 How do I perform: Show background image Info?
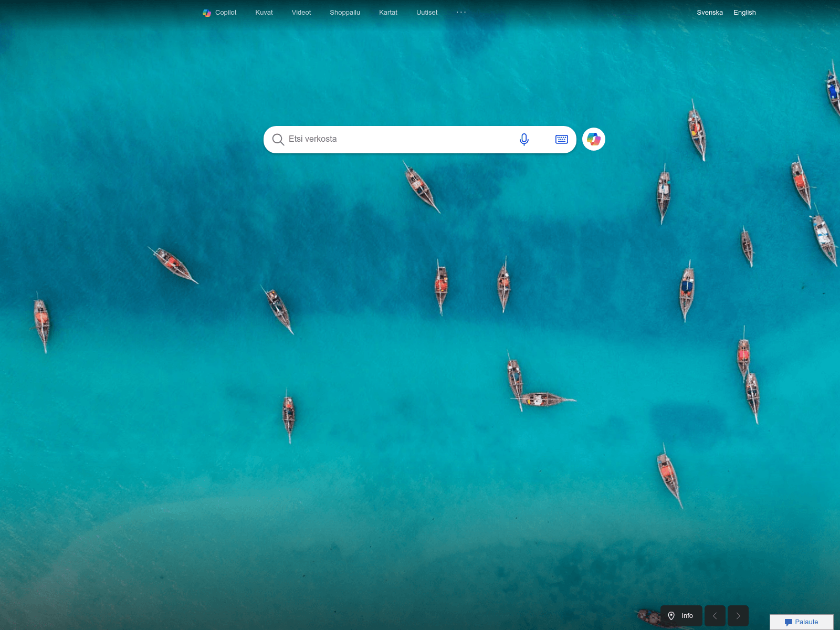tap(681, 616)
